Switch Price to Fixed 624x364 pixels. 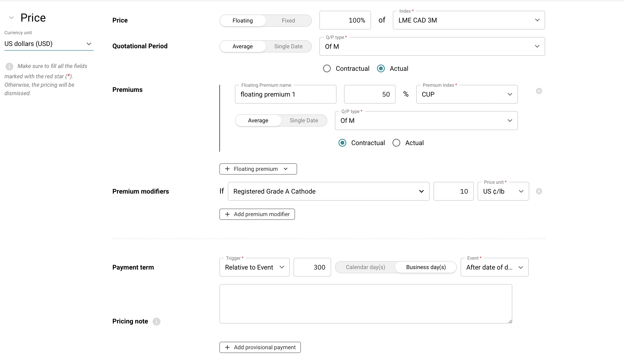click(288, 21)
